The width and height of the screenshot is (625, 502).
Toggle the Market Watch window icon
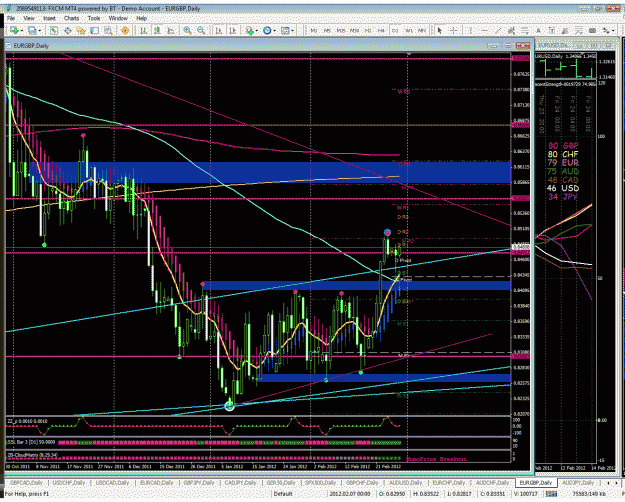point(54,30)
